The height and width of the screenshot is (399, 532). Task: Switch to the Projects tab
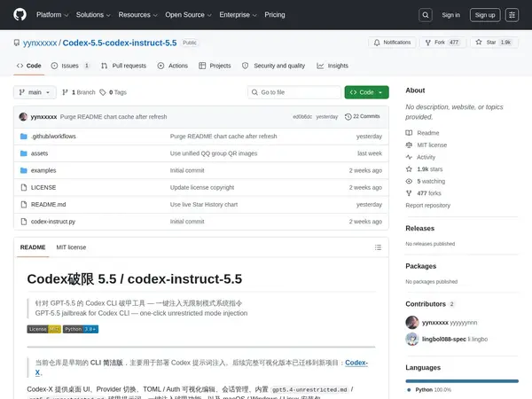coord(215,66)
